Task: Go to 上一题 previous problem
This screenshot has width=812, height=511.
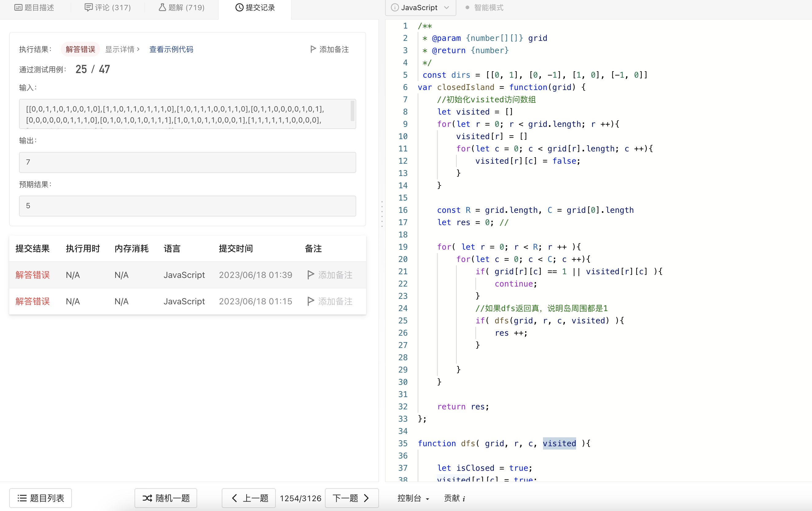Action: click(248, 498)
